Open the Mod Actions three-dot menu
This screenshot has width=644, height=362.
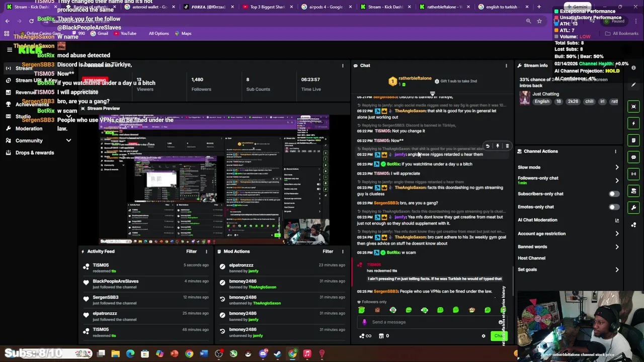(x=343, y=251)
